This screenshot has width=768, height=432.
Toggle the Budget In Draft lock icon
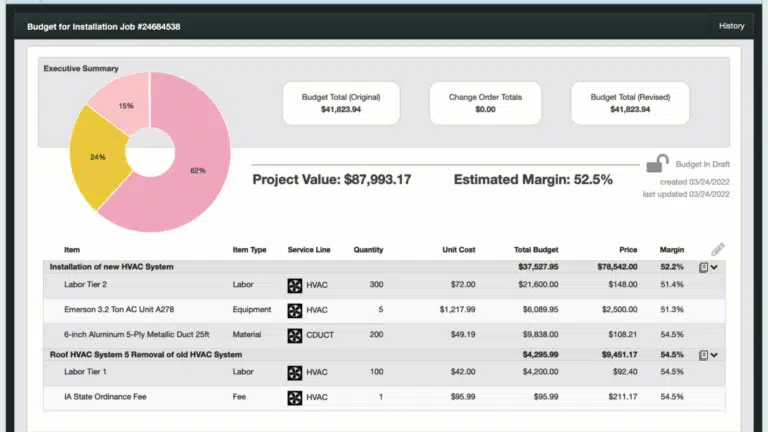click(656, 163)
